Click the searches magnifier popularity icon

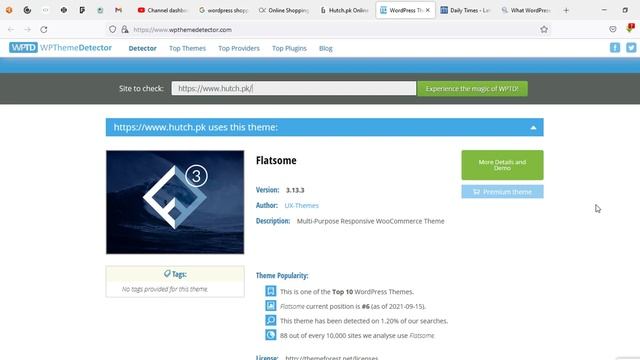[271, 320]
